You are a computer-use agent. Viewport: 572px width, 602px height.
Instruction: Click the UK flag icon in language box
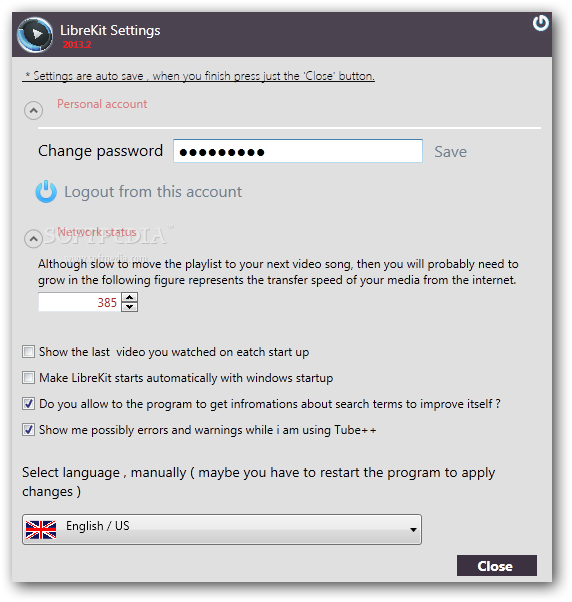[41, 529]
